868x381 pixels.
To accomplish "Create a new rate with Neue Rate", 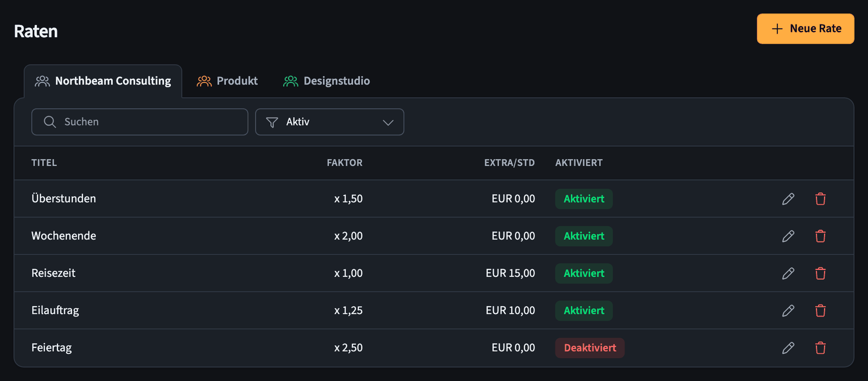I will pos(806,29).
